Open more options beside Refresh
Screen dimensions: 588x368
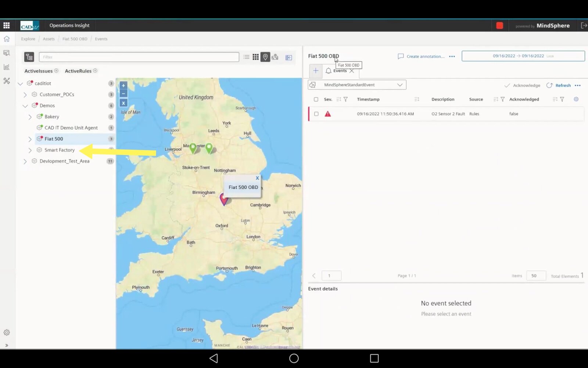tap(578, 85)
